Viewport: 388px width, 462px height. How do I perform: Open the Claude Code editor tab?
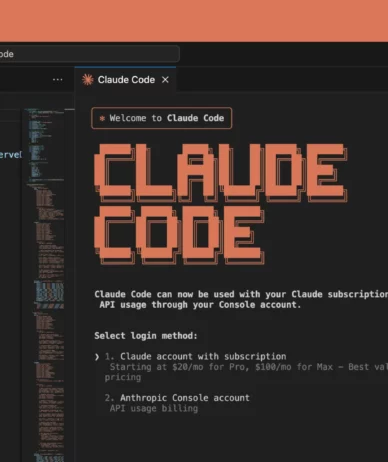point(126,80)
